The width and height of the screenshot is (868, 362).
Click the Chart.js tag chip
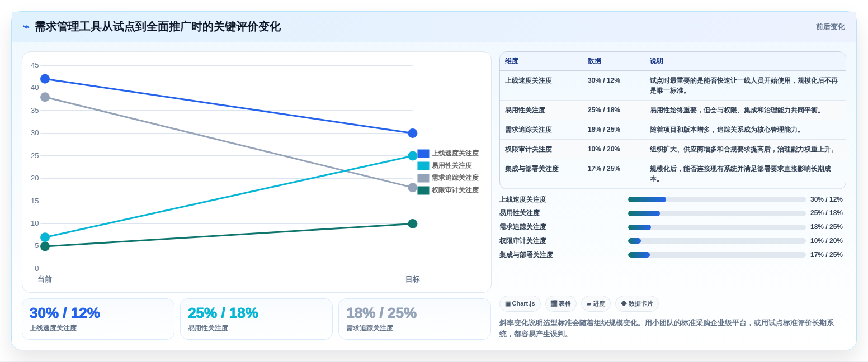pyautogui.click(x=520, y=304)
